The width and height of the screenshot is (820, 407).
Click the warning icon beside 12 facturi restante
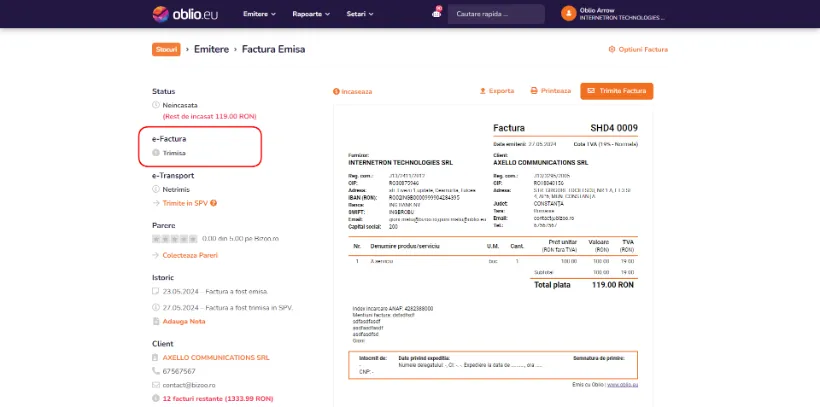[155, 399]
